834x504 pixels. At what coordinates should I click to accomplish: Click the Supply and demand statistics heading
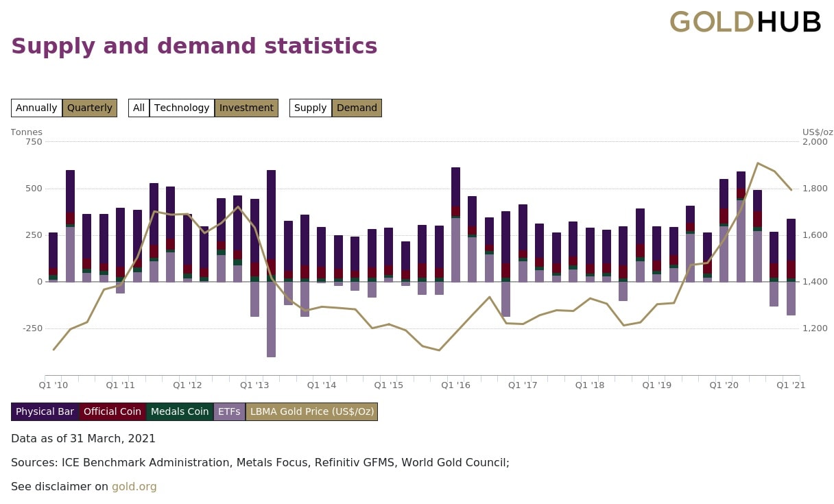click(194, 46)
